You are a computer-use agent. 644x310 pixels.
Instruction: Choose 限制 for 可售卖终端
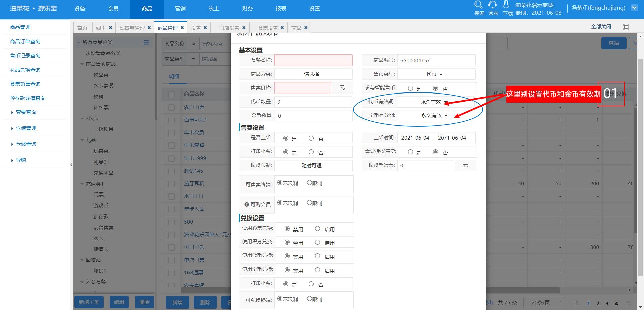point(309,183)
